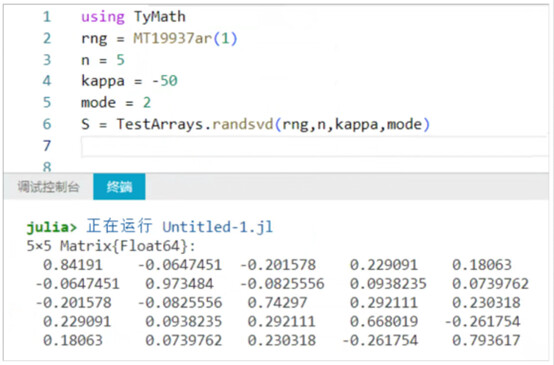Image resolution: width=554 pixels, height=365 pixels.
Task: Click line number 5 in the gutter
Action: tap(47, 102)
